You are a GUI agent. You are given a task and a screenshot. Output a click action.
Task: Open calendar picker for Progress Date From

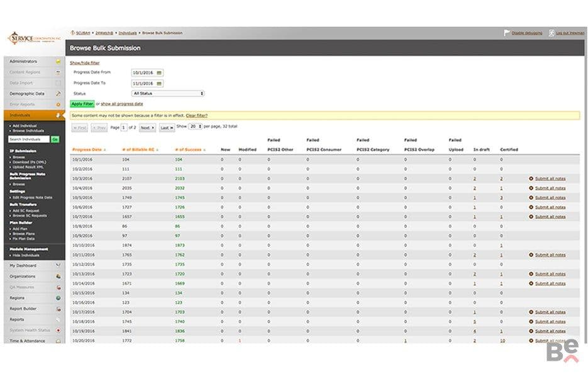159,73
